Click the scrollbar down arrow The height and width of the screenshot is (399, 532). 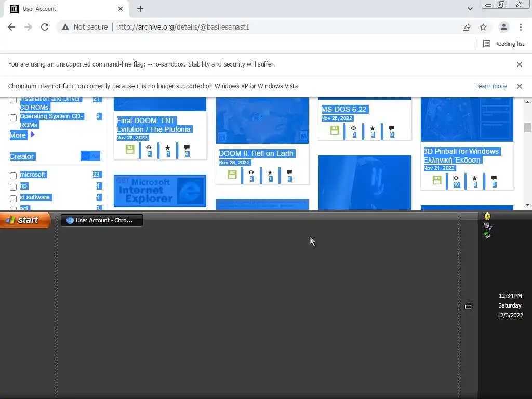point(527,205)
